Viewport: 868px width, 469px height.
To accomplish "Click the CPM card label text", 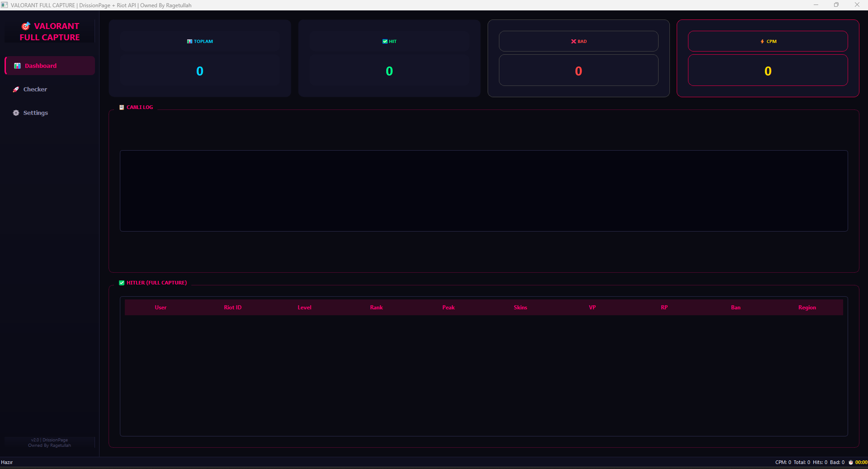I will [x=772, y=42].
